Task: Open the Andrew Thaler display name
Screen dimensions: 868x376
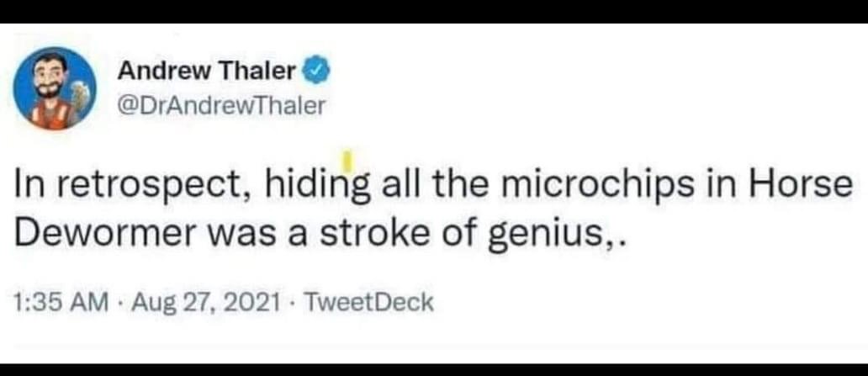Action: pyautogui.click(x=207, y=71)
